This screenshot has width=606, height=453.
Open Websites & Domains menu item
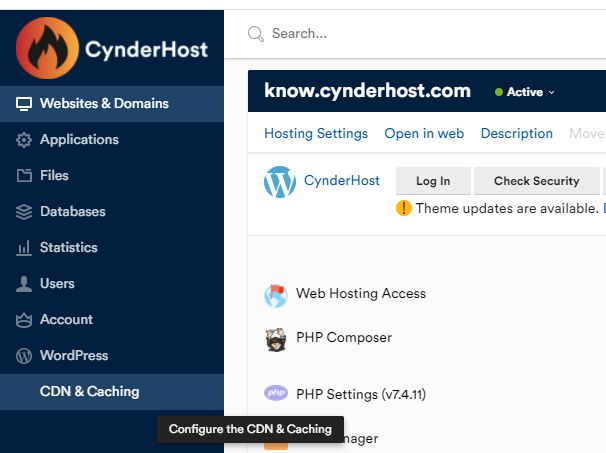pos(112,104)
